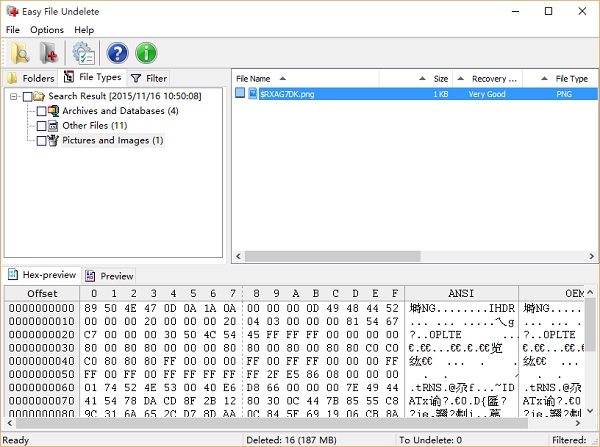Click the hex row offset 0000000060
The height and width of the screenshot is (447, 600).
tap(42, 388)
